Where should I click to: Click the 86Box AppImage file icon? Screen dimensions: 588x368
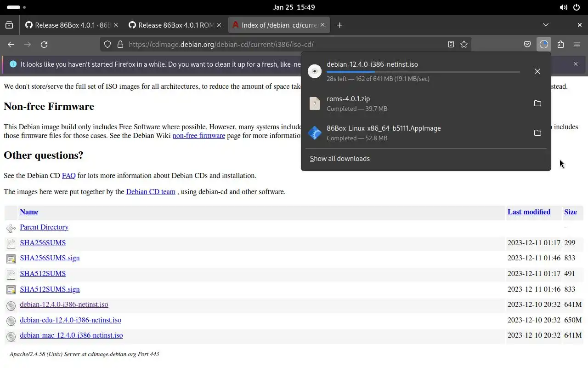(315, 133)
